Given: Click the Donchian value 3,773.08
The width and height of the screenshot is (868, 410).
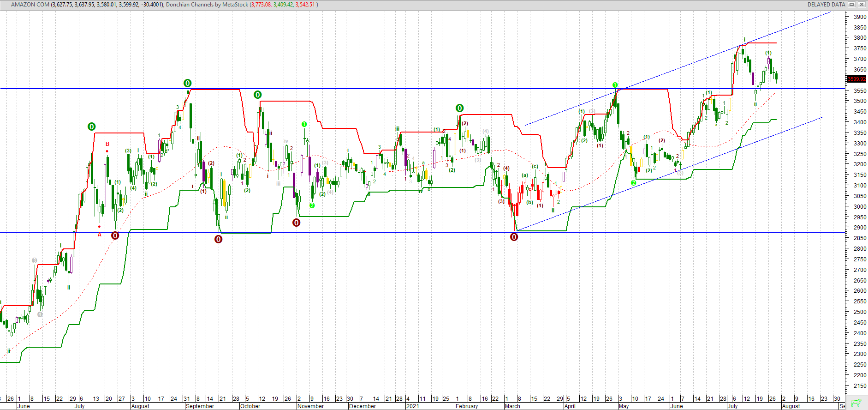Looking at the screenshot, I should pyautogui.click(x=261, y=5).
